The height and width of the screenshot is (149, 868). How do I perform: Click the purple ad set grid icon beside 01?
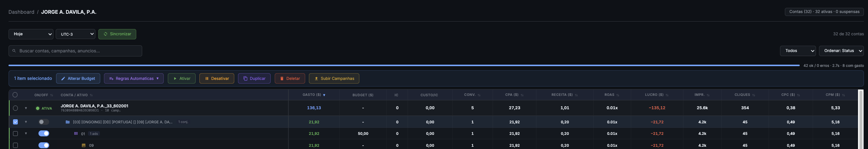coord(76,134)
